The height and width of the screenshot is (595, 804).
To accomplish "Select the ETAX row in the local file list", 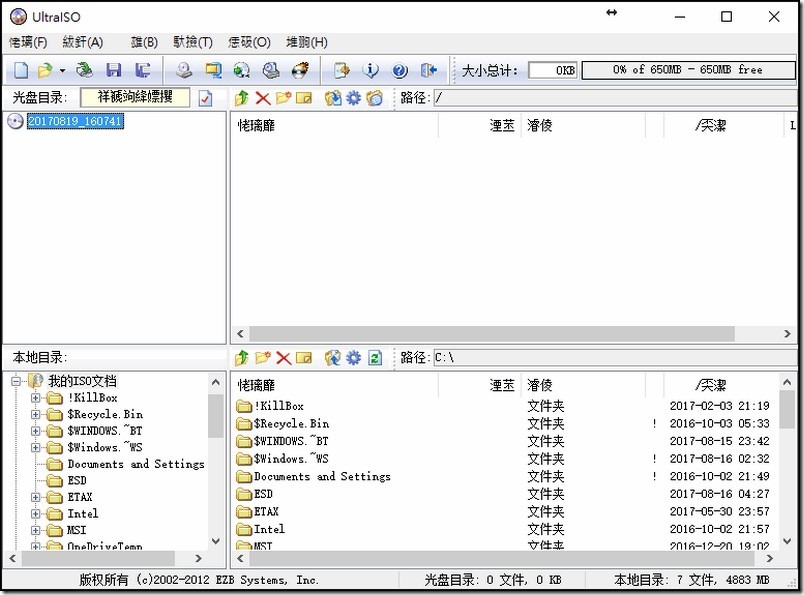I will point(505,511).
